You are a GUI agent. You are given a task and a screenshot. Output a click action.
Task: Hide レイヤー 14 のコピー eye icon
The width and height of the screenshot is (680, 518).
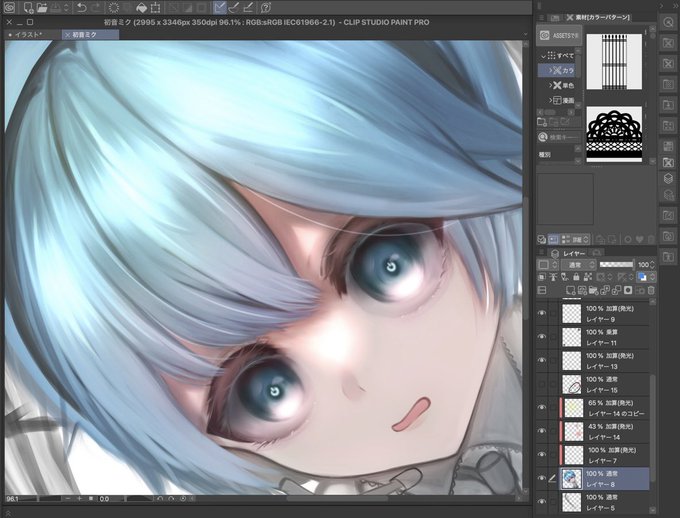pos(542,408)
